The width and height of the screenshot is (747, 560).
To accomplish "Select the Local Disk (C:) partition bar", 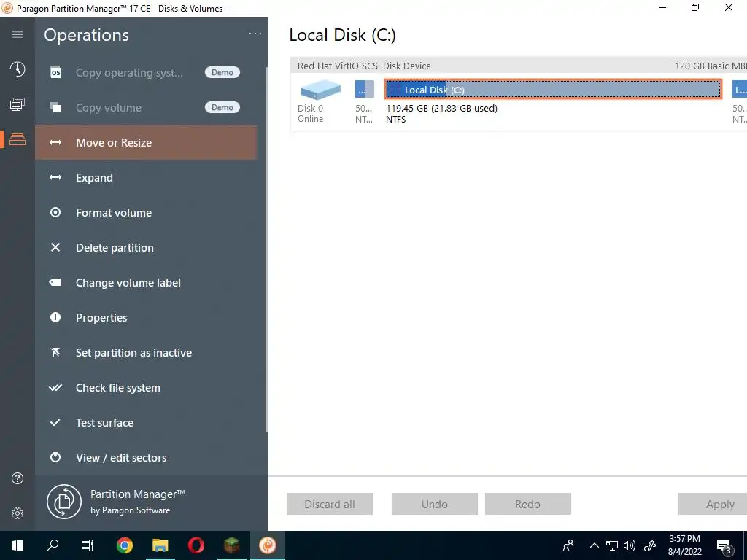I will (553, 89).
